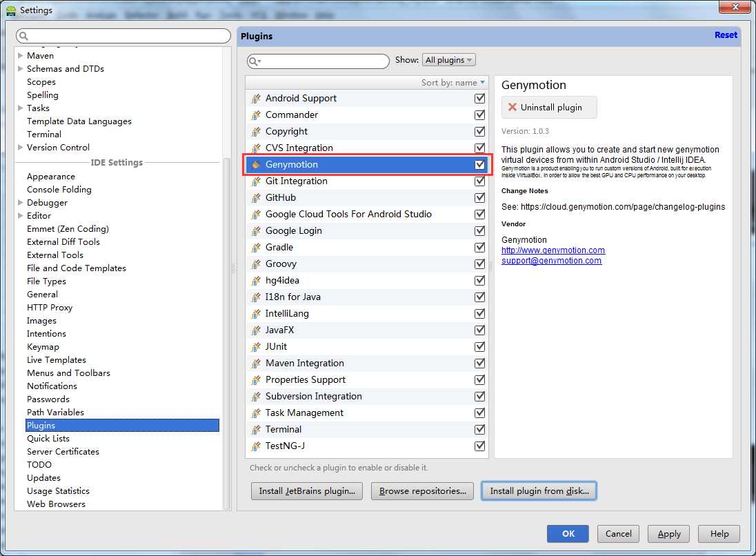Click the Commander plugin icon
The width and height of the screenshot is (756, 556).
coord(256,115)
